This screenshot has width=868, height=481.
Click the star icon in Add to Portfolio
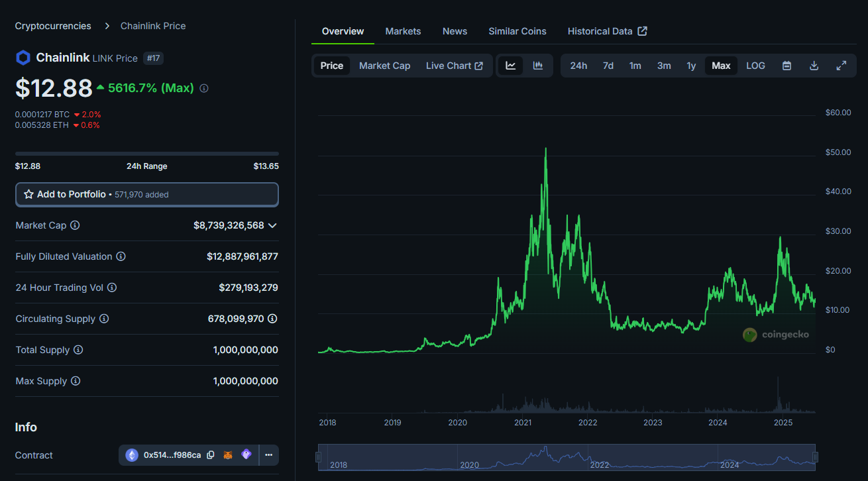[28, 194]
